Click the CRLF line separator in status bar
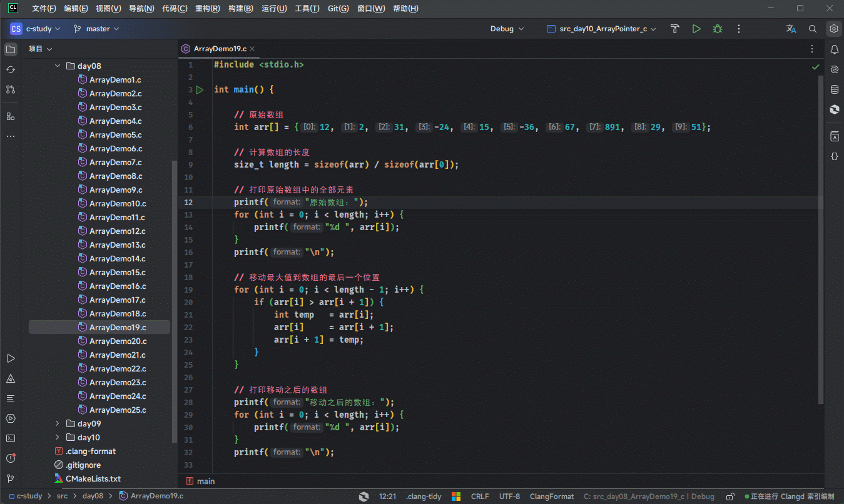The width and height of the screenshot is (844, 504). 480,496
